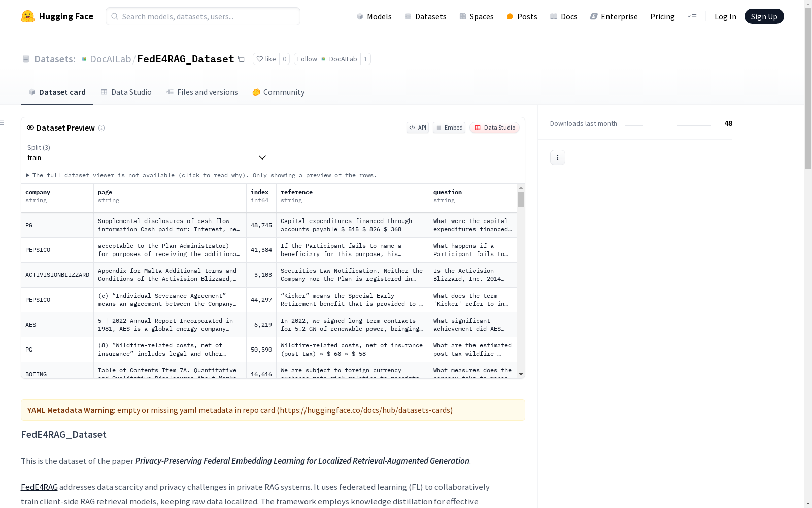Click the Sign Up button

(764, 16)
